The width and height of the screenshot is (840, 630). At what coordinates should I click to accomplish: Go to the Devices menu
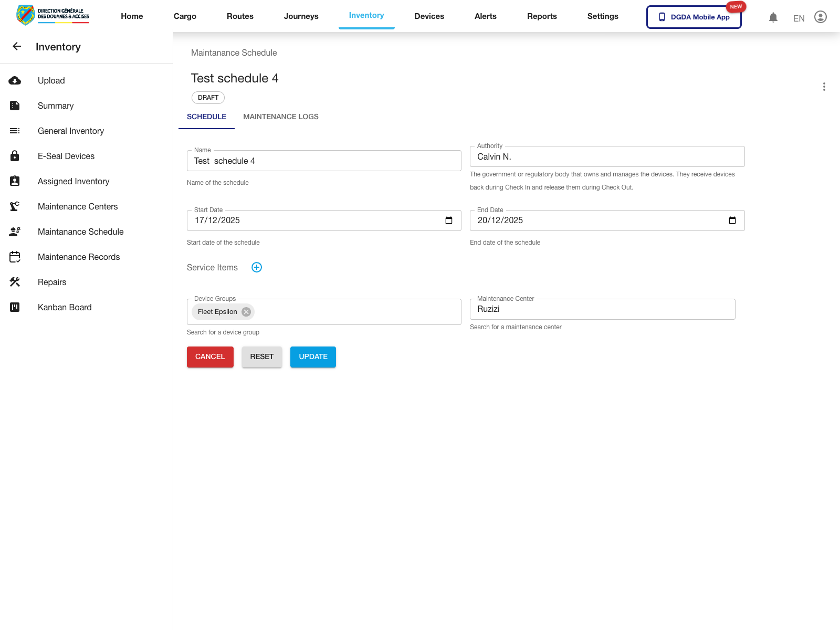(x=429, y=16)
